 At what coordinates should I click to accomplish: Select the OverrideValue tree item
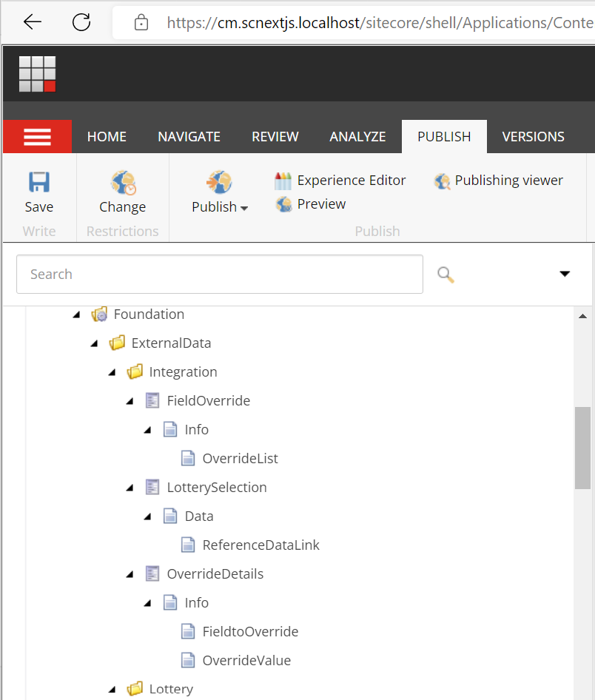[246, 661]
